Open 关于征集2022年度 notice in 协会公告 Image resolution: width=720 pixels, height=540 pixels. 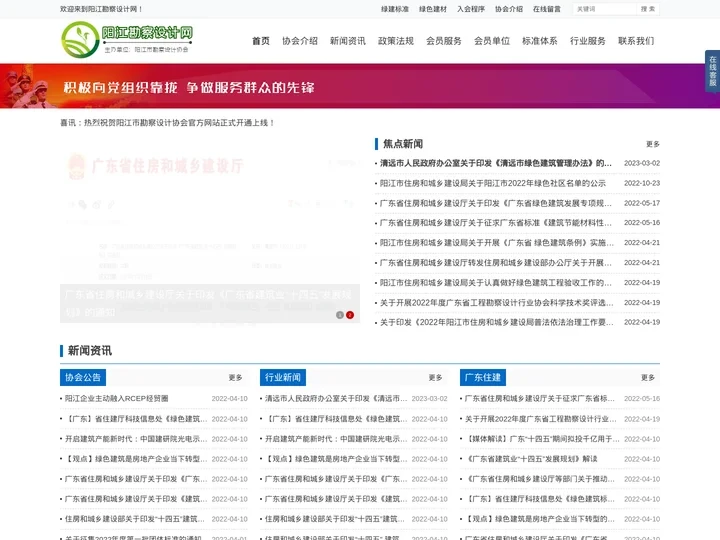coord(133,537)
